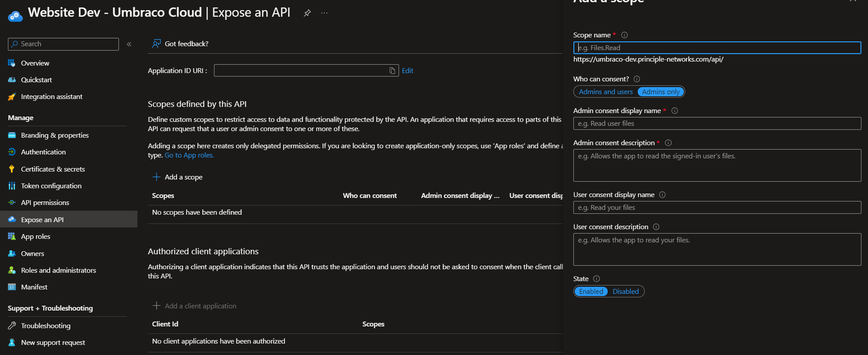Click the Troubleshooting wrench icon
The width and height of the screenshot is (868, 355).
tap(12, 326)
